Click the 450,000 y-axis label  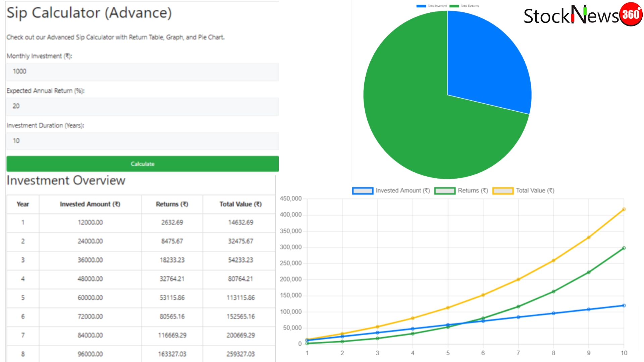(291, 198)
